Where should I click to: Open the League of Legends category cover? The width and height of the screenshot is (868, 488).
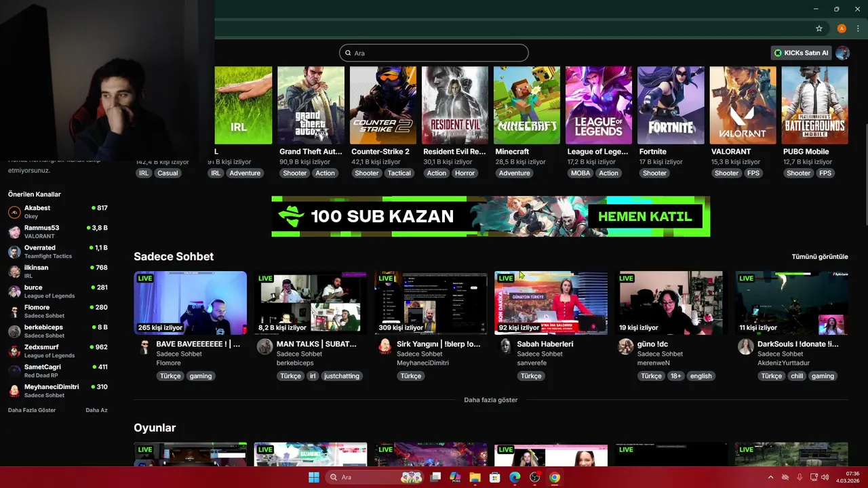point(599,105)
